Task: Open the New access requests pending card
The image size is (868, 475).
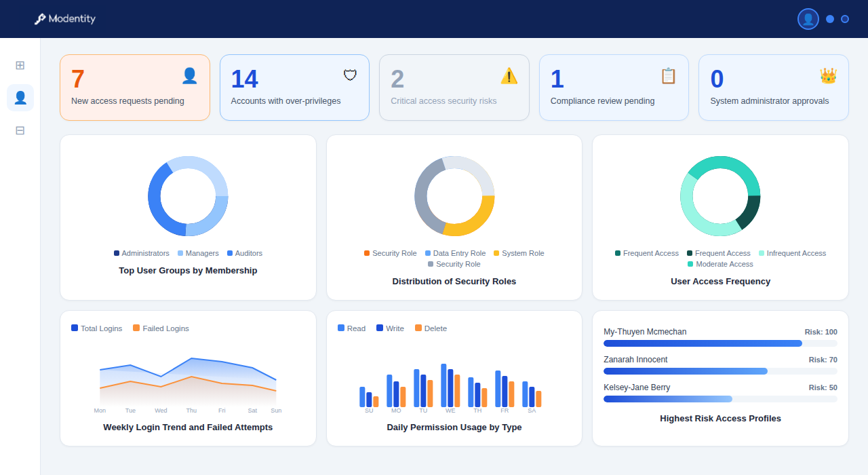Action: point(134,87)
